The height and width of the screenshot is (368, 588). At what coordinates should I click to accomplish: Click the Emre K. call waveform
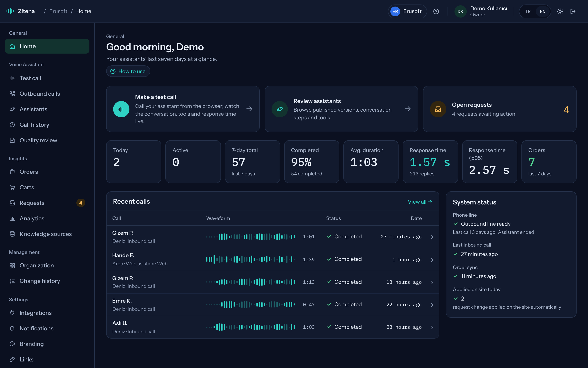(251, 304)
